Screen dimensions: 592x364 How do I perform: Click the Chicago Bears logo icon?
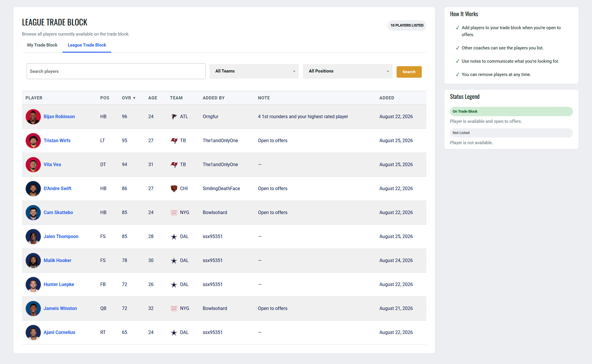click(174, 189)
